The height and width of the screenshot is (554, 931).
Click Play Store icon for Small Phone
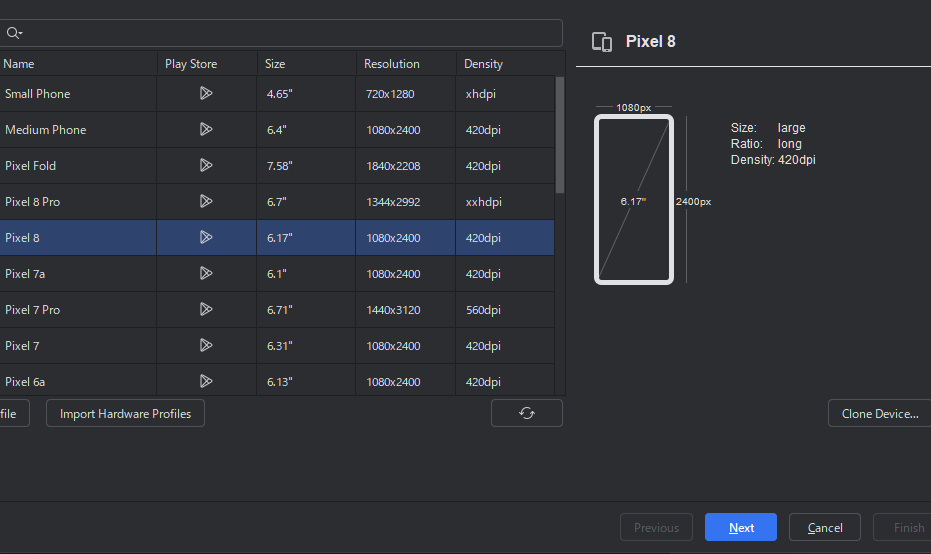(206, 93)
